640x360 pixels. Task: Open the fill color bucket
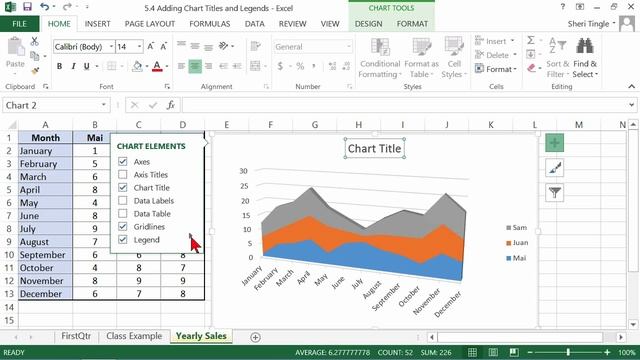click(x=138, y=66)
